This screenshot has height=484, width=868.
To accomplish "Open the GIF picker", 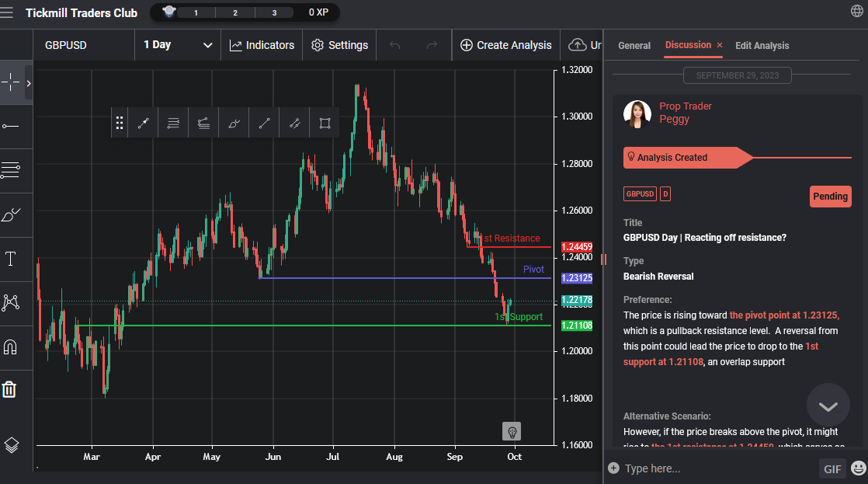I will [x=832, y=469].
